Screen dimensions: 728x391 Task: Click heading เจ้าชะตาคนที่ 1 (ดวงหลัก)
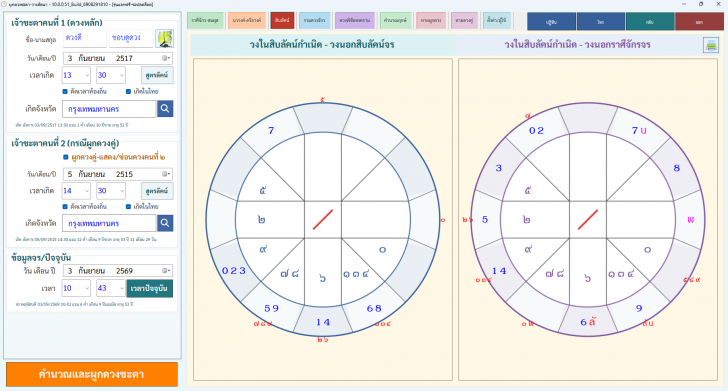pyautogui.click(x=57, y=22)
